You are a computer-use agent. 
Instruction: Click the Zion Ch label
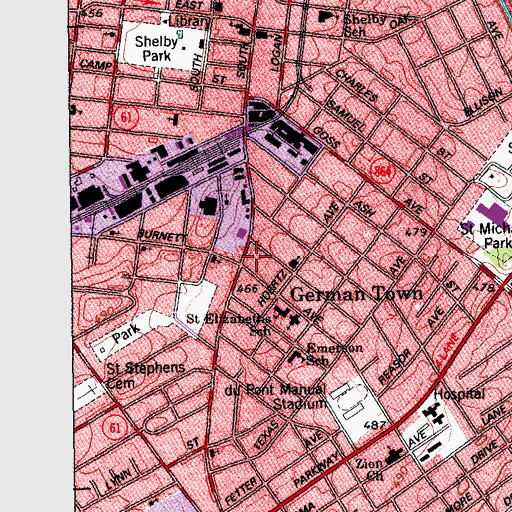pyautogui.click(x=369, y=469)
